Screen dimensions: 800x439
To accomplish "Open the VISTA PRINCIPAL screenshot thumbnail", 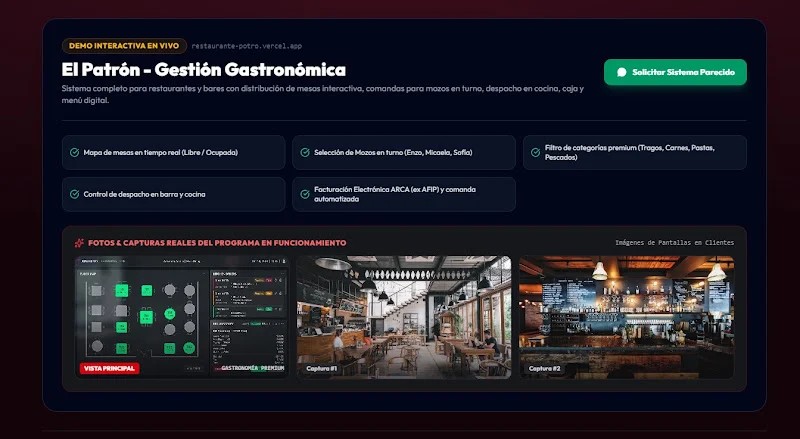I will [x=182, y=317].
